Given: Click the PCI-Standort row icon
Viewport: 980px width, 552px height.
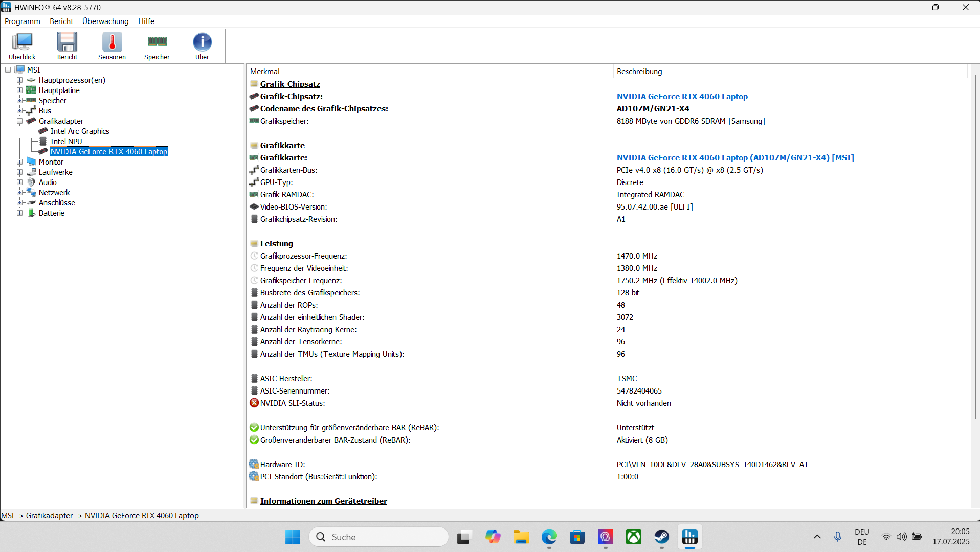Looking at the screenshot, I should coord(254,476).
